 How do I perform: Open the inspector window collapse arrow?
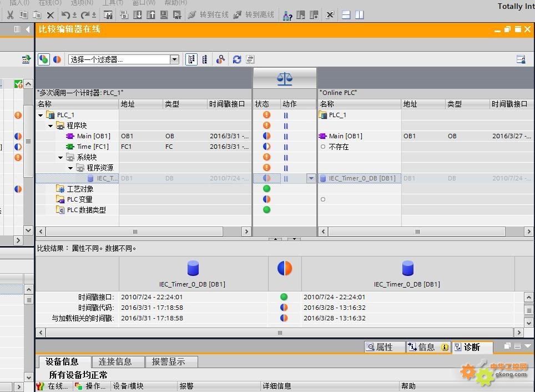527,346
